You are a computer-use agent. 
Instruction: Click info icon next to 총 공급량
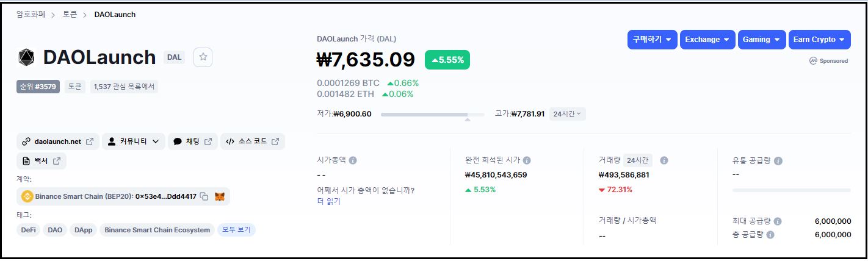click(770, 235)
